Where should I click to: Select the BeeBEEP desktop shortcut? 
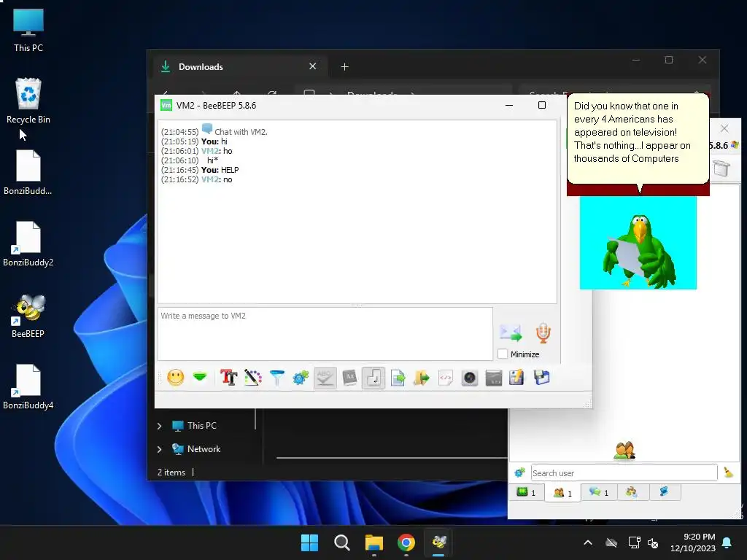(28, 316)
